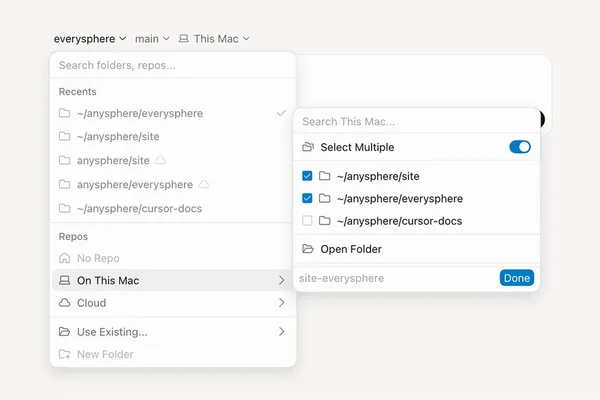Confirm selection with the Done button

pyautogui.click(x=517, y=278)
